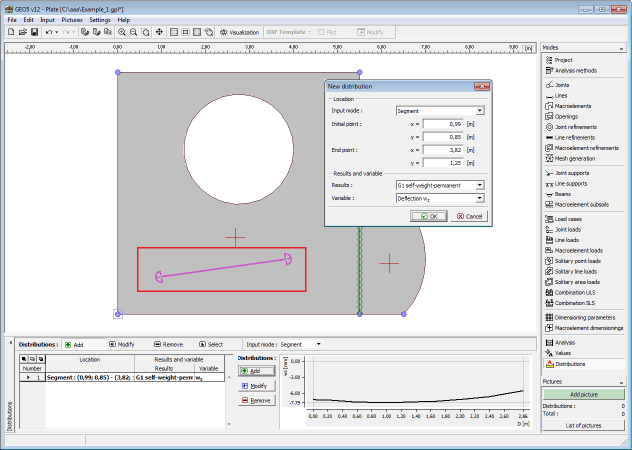This screenshot has height=450, width=632.
Task: Click the Add picture button
Action: (x=585, y=395)
